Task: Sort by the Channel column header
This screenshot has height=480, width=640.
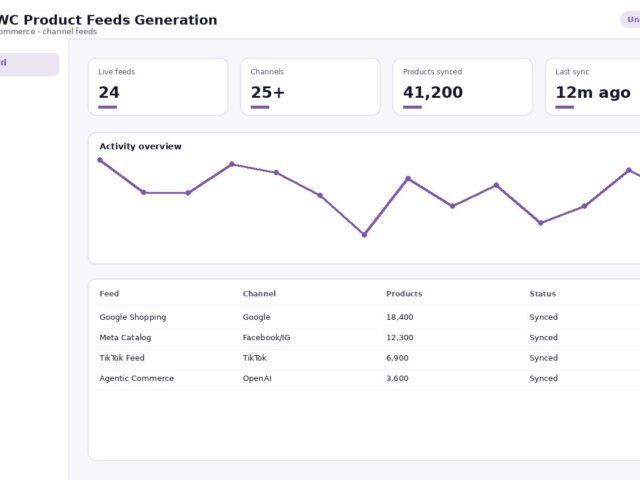Action: point(259,293)
